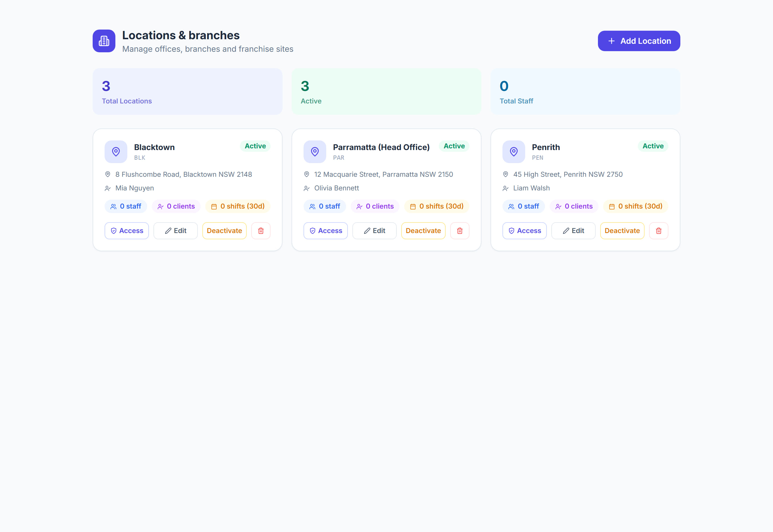Open Access settings for Blacktown
The width and height of the screenshot is (773, 532).
click(x=127, y=231)
